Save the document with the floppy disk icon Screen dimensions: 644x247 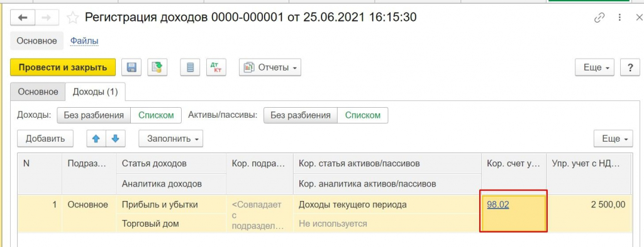(x=131, y=67)
